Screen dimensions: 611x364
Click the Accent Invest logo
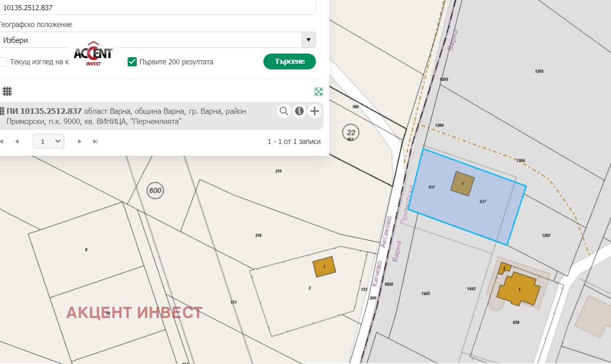point(93,54)
